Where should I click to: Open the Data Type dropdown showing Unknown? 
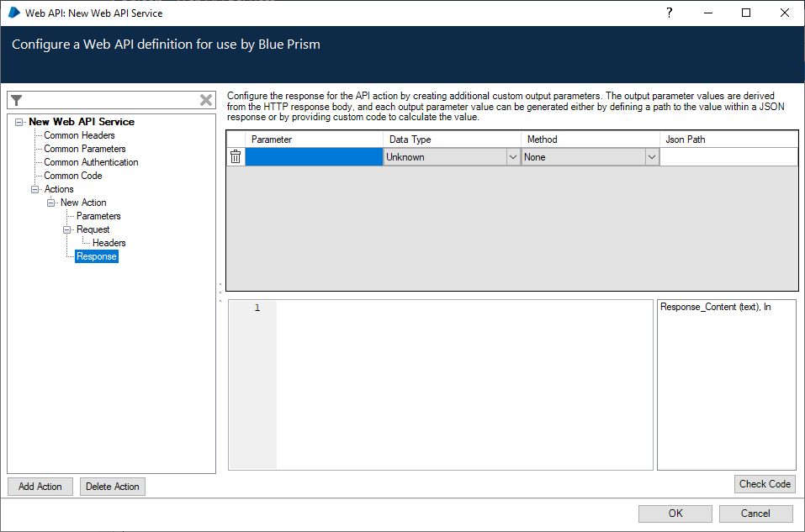point(512,157)
